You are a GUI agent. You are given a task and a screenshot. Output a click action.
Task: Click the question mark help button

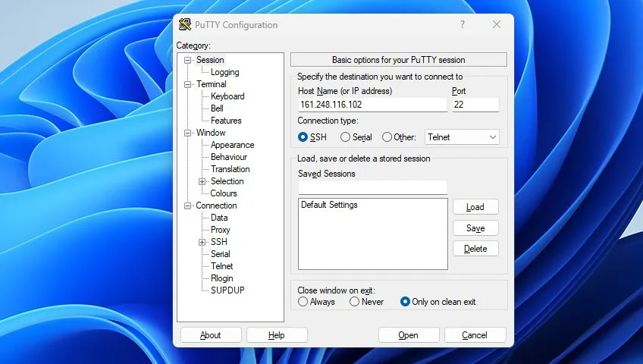tap(463, 24)
